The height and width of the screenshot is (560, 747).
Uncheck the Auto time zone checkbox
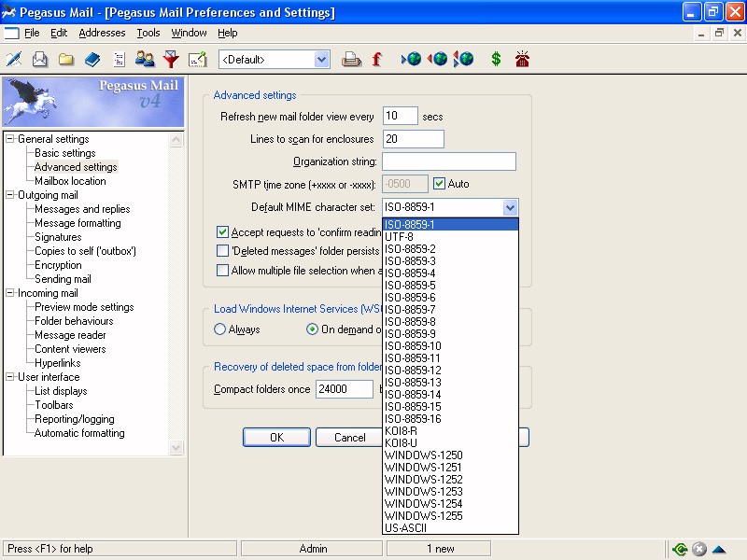pyautogui.click(x=440, y=184)
